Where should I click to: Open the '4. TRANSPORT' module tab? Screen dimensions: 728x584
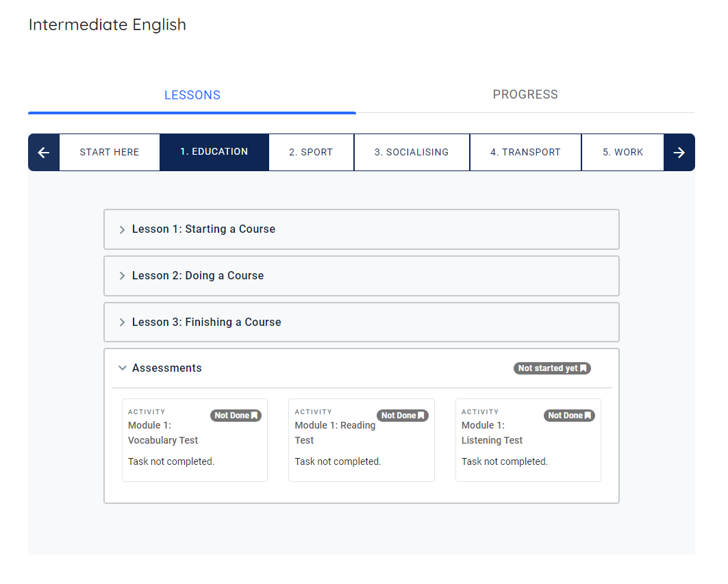pos(525,152)
